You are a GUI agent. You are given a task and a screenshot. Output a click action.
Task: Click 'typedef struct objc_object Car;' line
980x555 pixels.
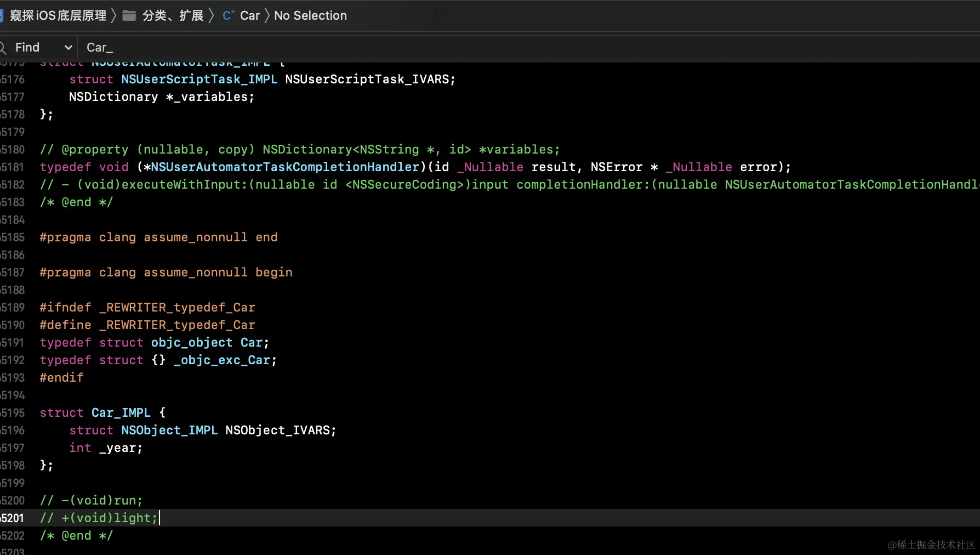click(155, 342)
